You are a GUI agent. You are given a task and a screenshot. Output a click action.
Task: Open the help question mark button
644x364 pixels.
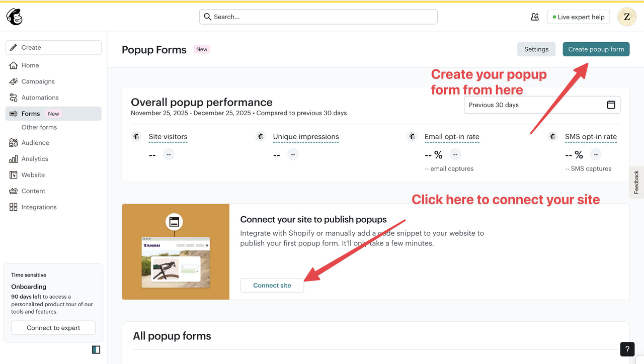click(627, 349)
